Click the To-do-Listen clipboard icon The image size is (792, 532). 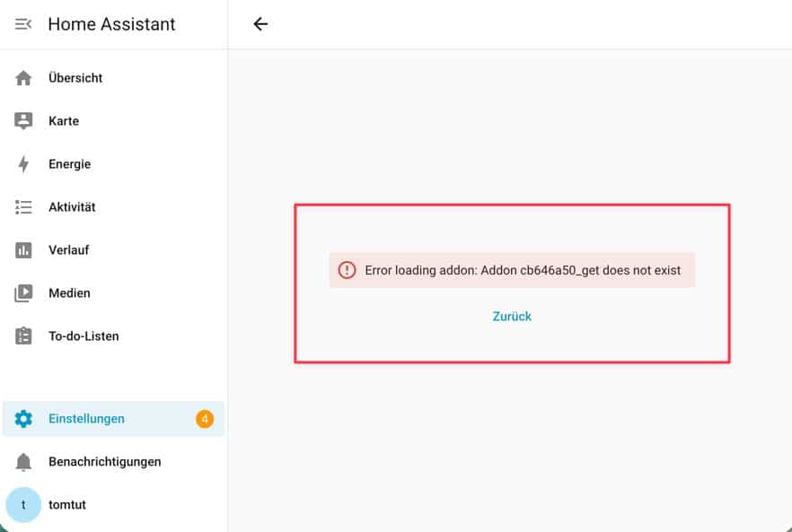(24, 336)
